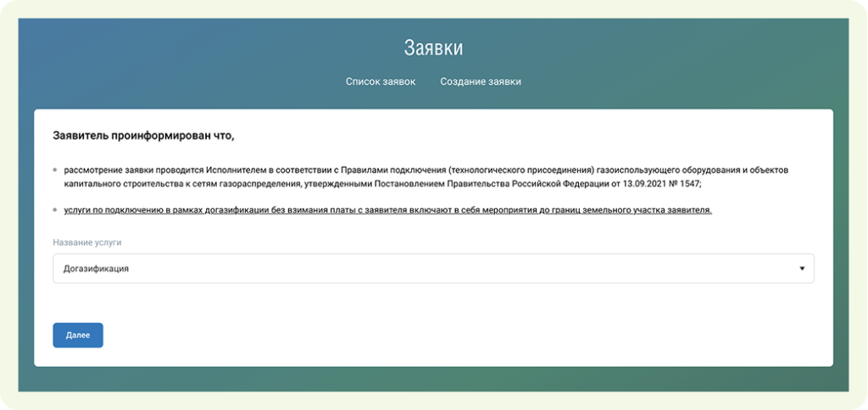Open the underlined догазификация services link

pyautogui.click(x=387, y=209)
